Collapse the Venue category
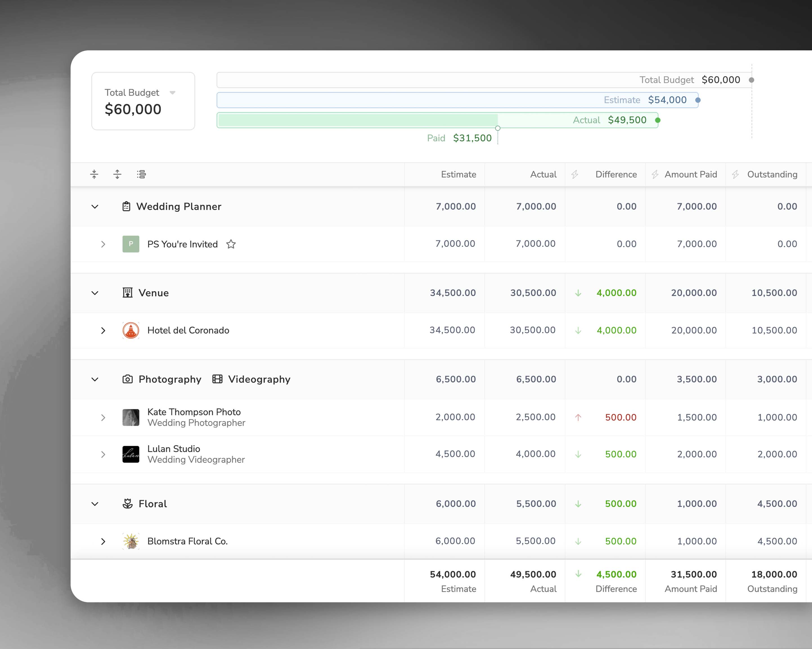Screen dimensions: 812x649 [x=95, y=293]
